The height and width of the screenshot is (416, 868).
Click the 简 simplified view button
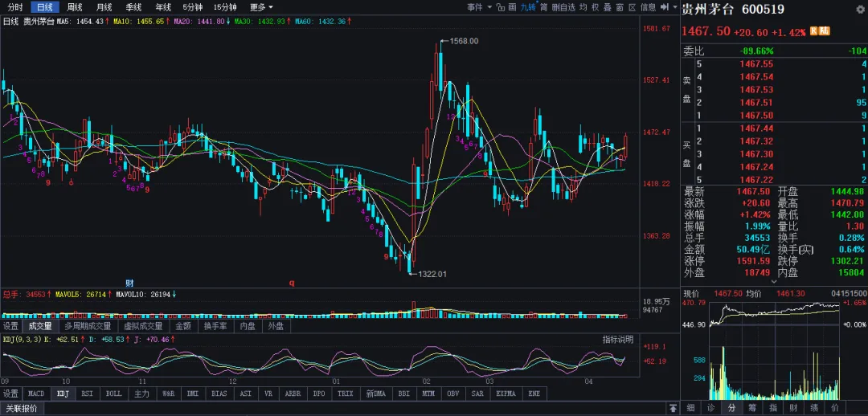tap(543, 7)
